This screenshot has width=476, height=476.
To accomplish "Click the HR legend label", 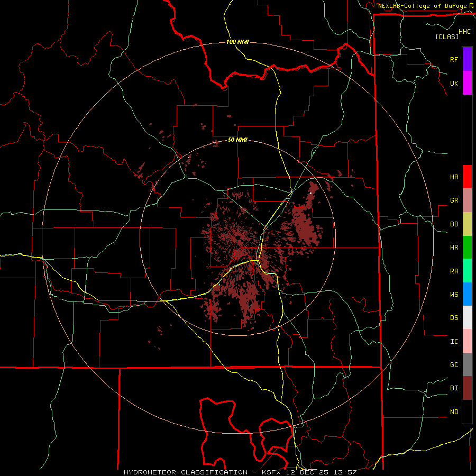I will point(454,248).
